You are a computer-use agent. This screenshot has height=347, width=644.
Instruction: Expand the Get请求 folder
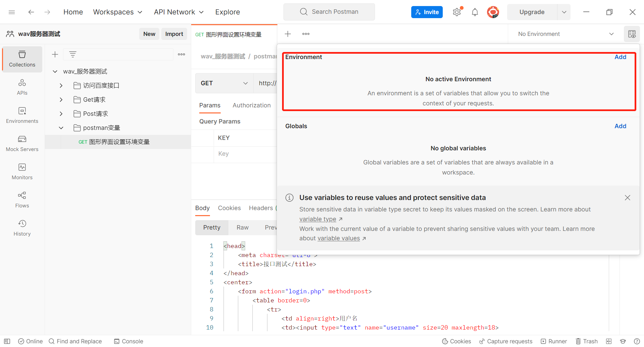point(61,100)
